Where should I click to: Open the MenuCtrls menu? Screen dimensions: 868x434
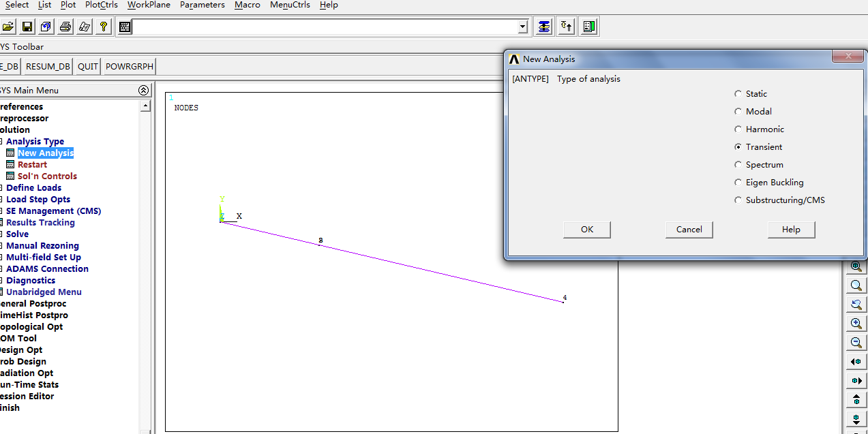coord(290,5)
